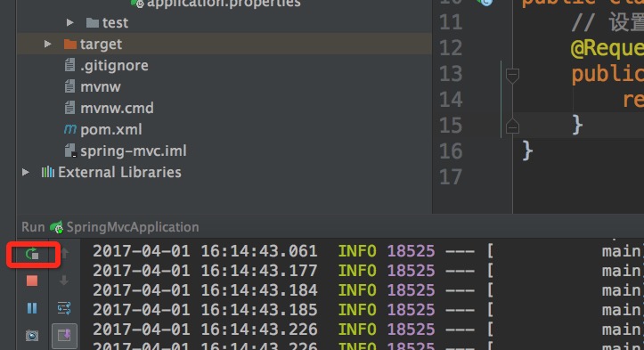Click the Spring leaf icon in Run header

[56, 227]
